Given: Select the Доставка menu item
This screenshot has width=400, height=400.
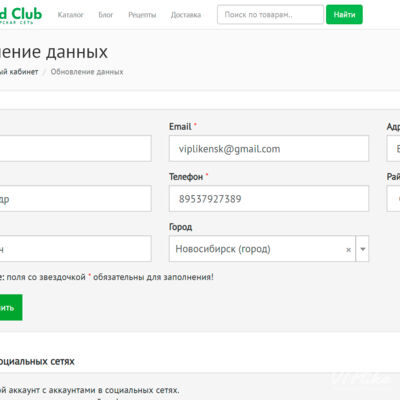Looking at the screenshot, I should tap(186, 15).
